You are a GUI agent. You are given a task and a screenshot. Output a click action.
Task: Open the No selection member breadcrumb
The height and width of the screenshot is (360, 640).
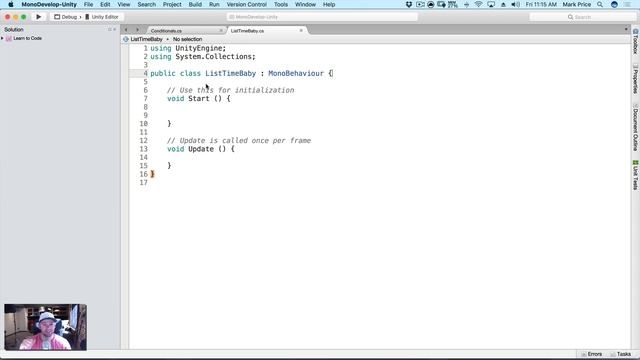click(x=187, y=39)
